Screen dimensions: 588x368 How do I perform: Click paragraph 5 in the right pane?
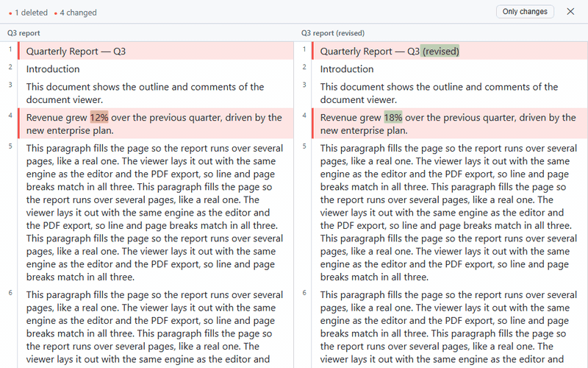[449, 213]
